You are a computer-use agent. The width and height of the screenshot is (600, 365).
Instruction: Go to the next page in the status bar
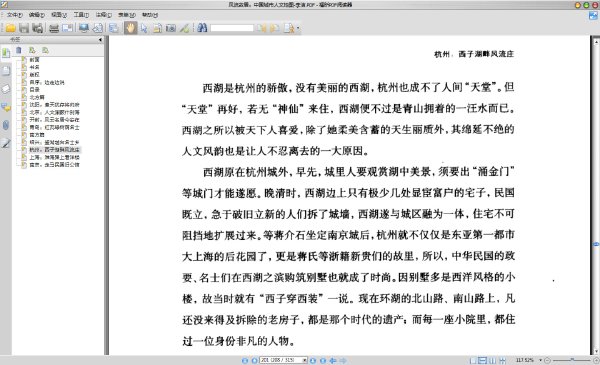313,360
